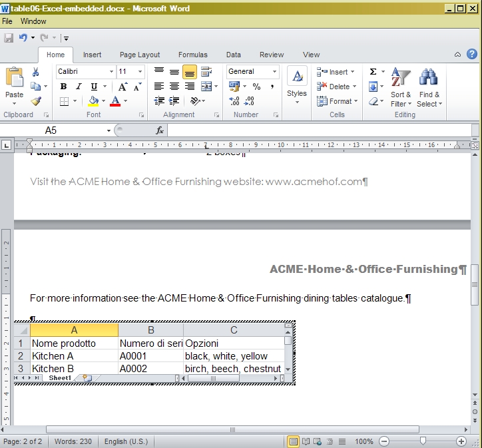The height and width of the screenshot is (448, 482).
Task: Open the File menu
Action: (x=7, y=21)
